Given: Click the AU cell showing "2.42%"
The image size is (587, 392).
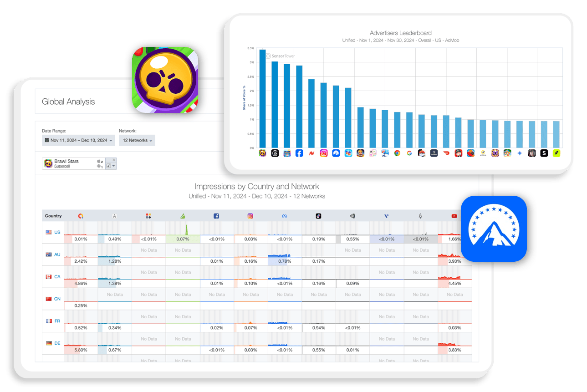Looking at the screenshot, I should coord(81,261).
